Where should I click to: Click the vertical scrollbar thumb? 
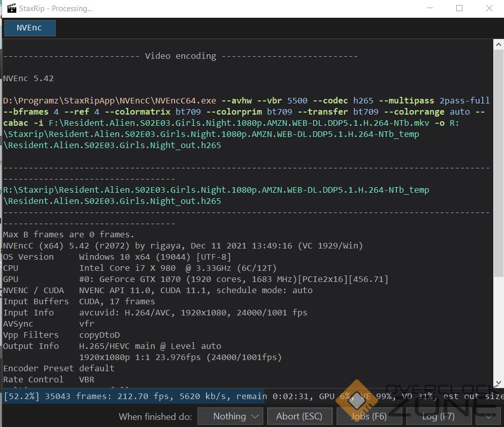[x=498, y=163]
